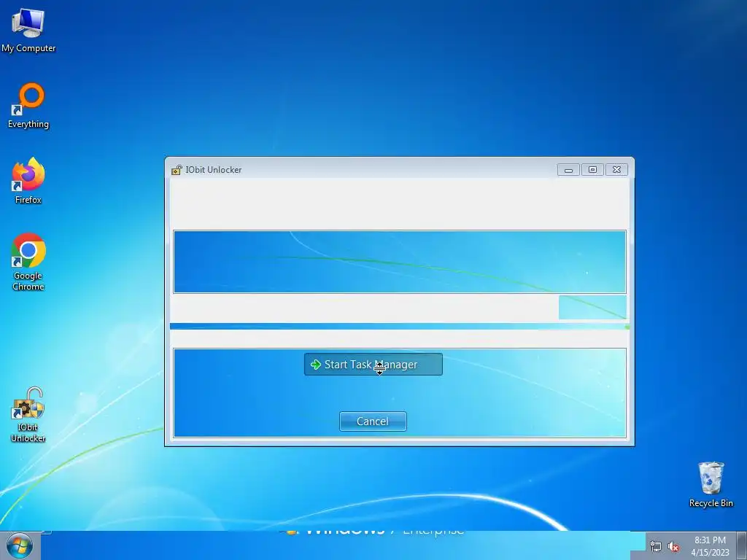Click the network status tray icon
The width and height of the screenshot is (747, 560).
pyautogui.click(x=656, y=547)
